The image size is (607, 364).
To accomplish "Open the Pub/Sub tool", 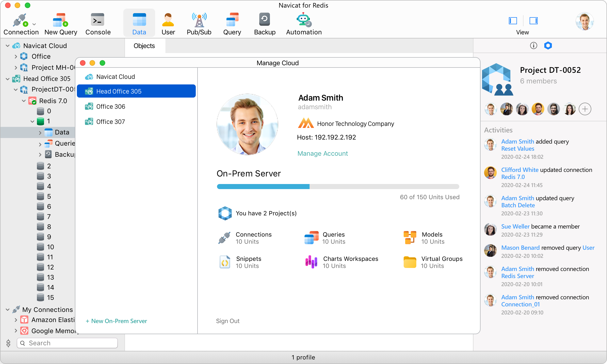I will point(199,24).
